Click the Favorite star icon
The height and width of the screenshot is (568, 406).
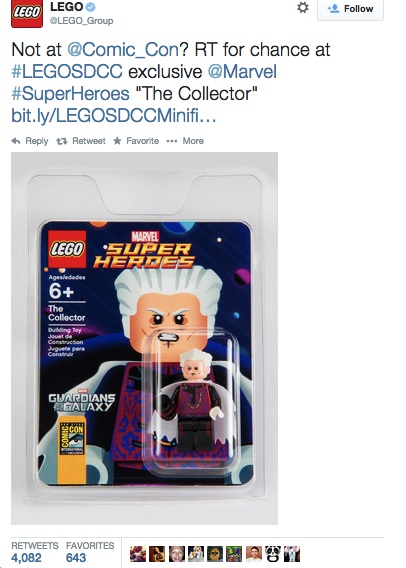(x=117, y=141)
